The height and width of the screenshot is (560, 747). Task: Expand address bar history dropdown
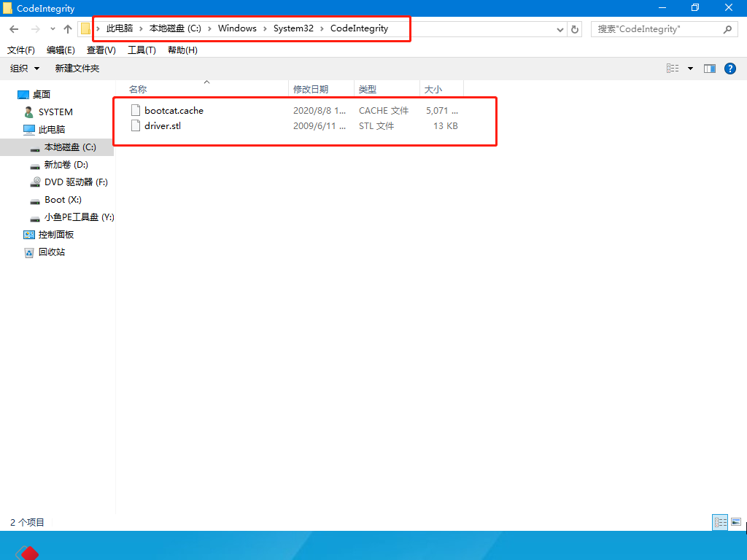560,29
